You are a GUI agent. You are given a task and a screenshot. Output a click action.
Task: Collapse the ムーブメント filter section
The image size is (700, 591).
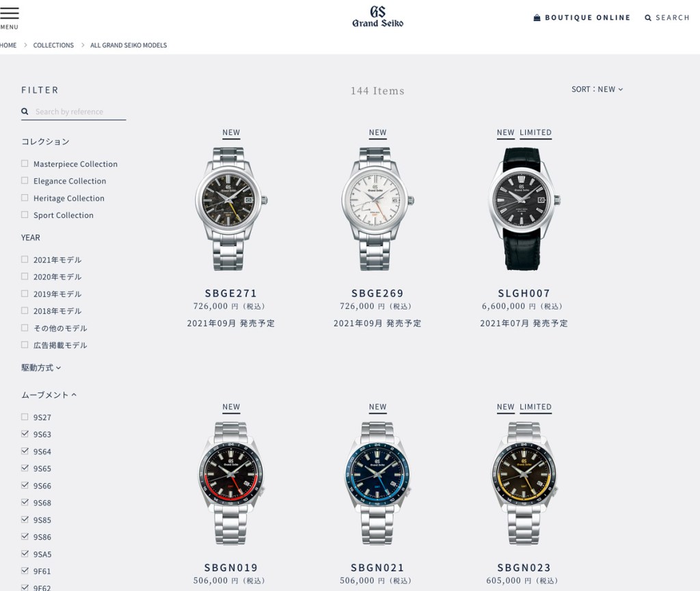(49, 395)
